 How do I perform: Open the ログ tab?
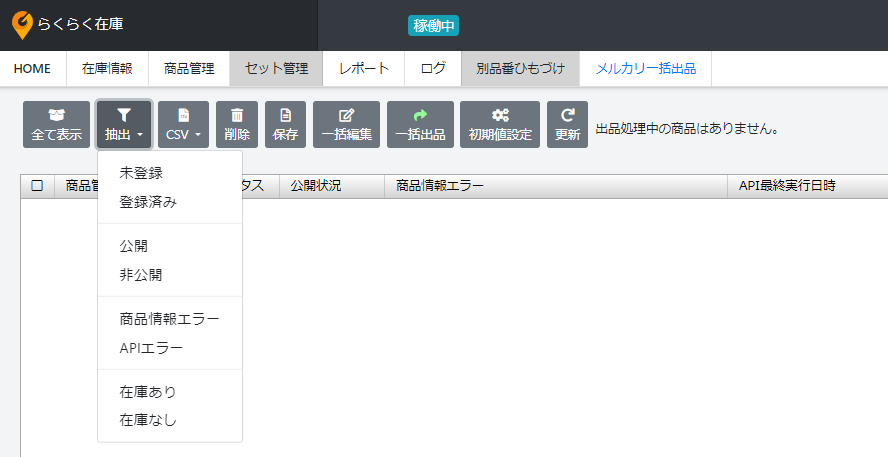433,69
